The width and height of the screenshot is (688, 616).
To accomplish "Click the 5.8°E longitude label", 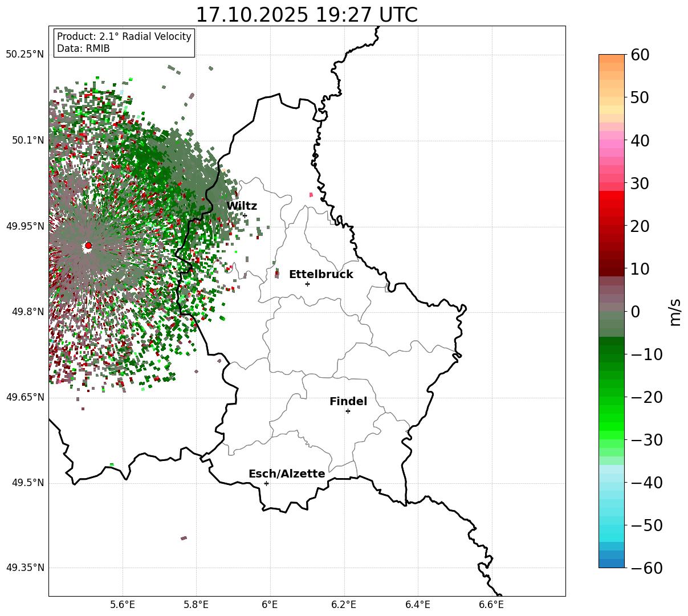I will point(197,605).
